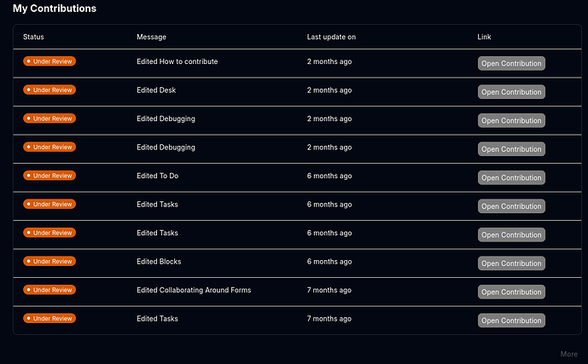Click Under Review badge for Edited How to contribute

tap(49, 61)
